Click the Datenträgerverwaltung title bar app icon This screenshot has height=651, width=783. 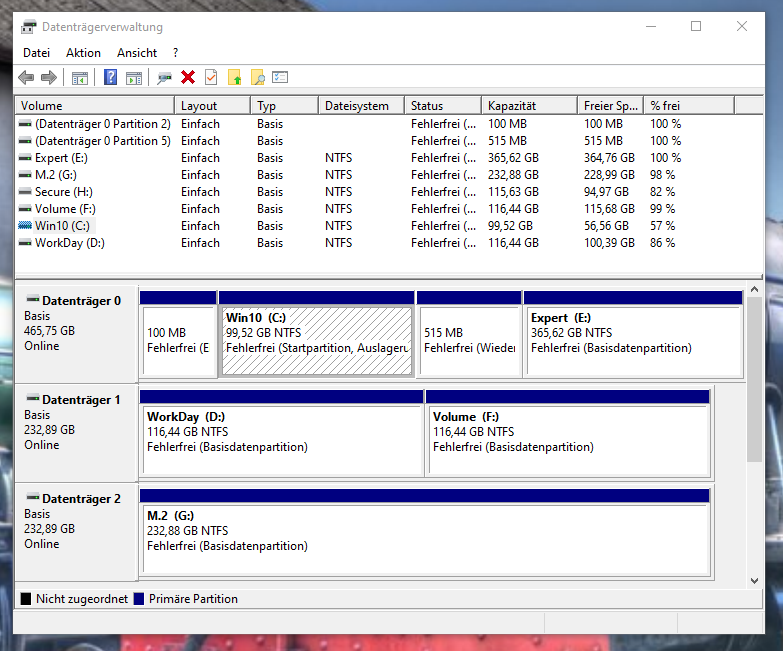click(x=28, y=27)
